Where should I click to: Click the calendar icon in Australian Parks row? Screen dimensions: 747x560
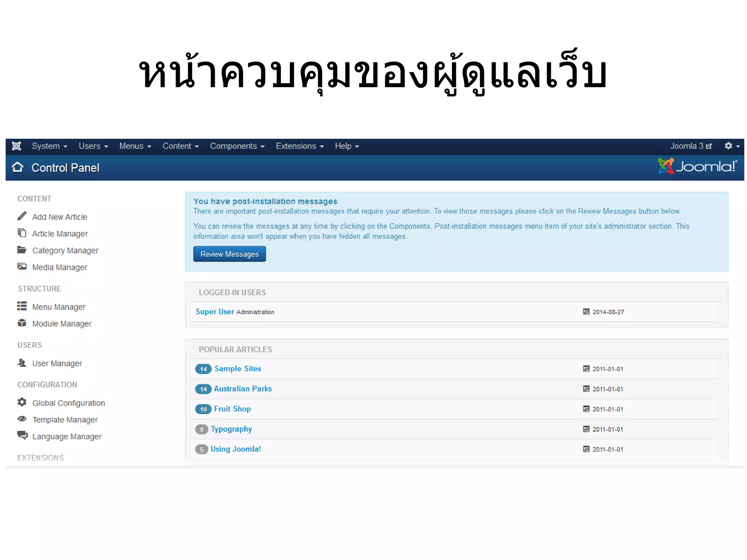click(x=586, y=389)
